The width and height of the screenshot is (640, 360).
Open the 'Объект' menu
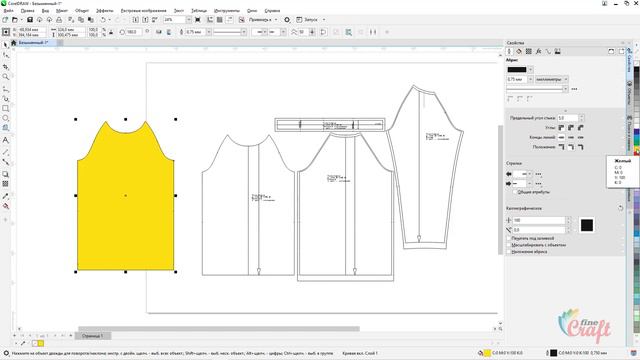[82, 11]
